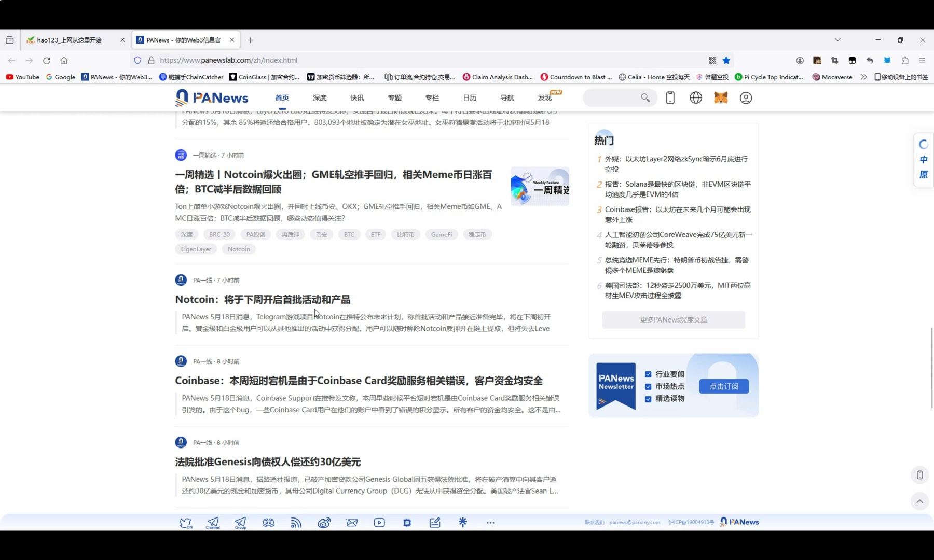Open the Weibo icon in footer
Image resolution: width=934 pixels, height=560 pixels.
[324, 523]
